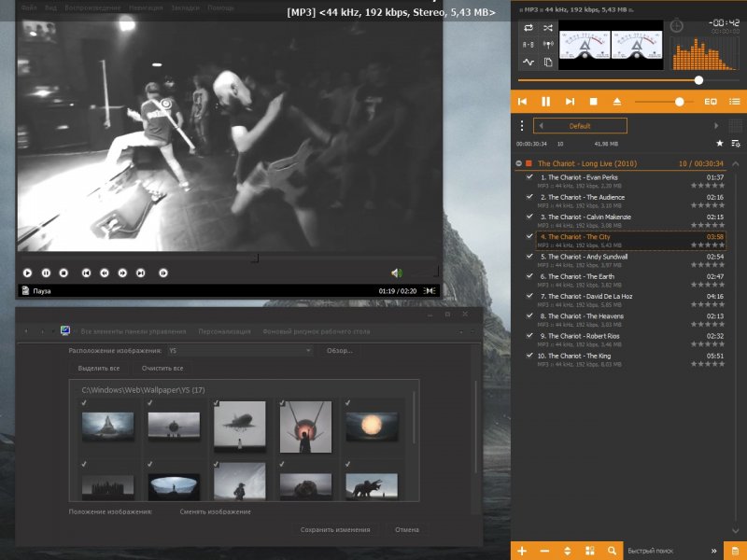Click the Обзор... browse button

[340, 351]
